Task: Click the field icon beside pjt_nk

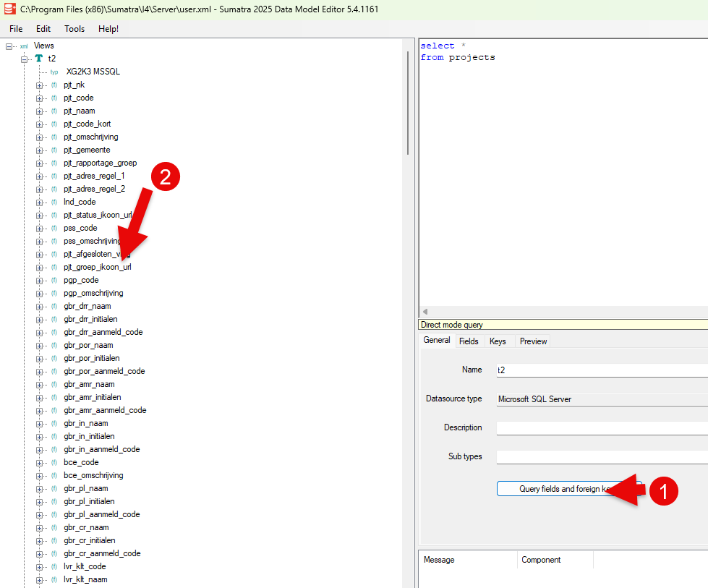Action: [x=54, y=85]
